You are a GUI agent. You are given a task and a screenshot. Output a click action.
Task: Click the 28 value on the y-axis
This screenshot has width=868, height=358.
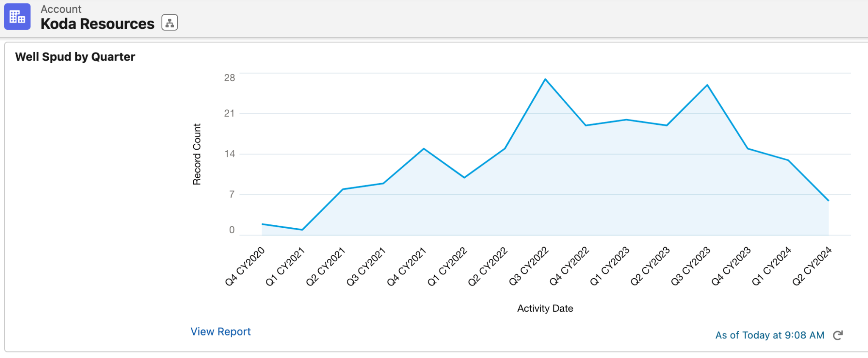(x=229, y=78)
